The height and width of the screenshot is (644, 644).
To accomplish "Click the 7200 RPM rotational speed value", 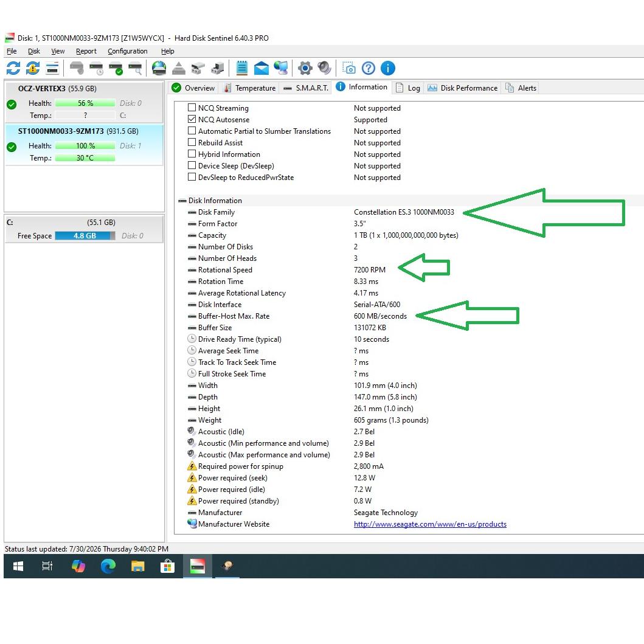I will click(x=370, y=270).
